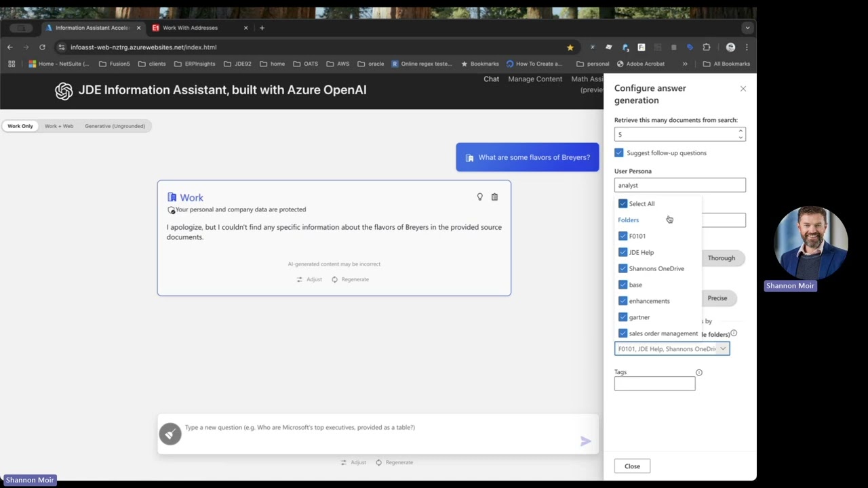Image resolution: width=868 pixels, height=488 pixels.
Task: Click the User Persona input field
Action: pyautogui.click(x=680, y=185)
